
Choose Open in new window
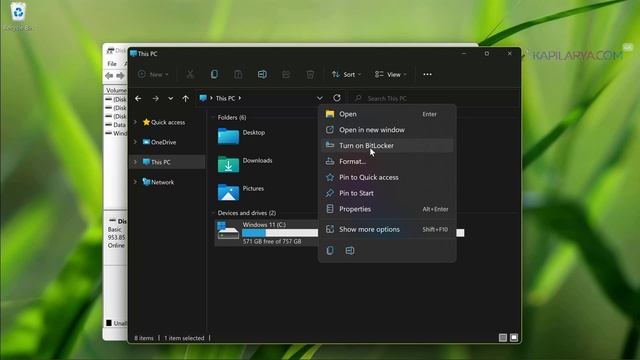387,130
